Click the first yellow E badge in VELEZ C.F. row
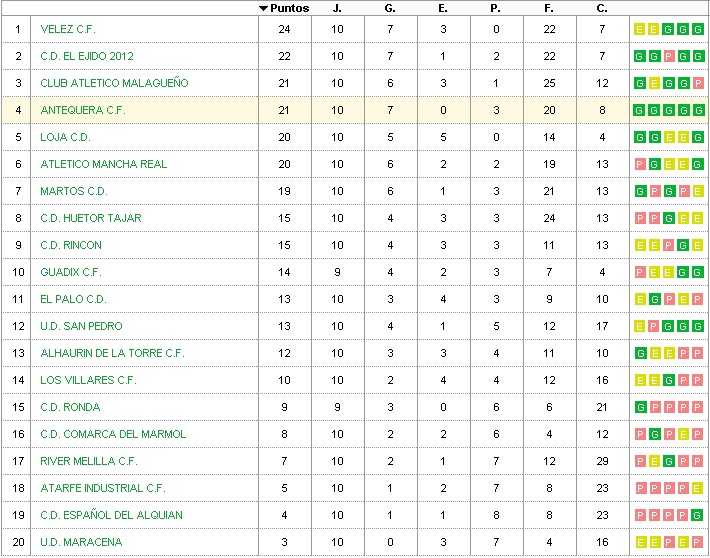The height and width of the screenshot is (558, 710). pos(640,29)
